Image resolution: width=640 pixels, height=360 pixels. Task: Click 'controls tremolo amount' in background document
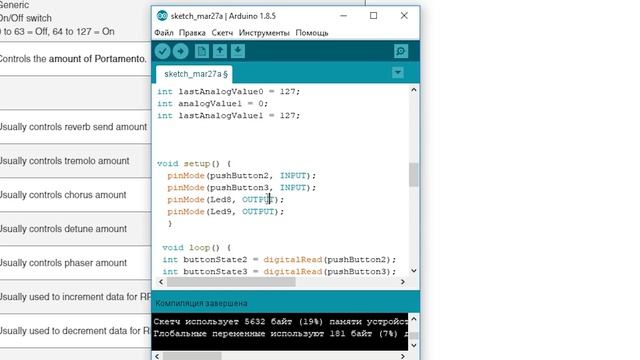pos(79,161)
